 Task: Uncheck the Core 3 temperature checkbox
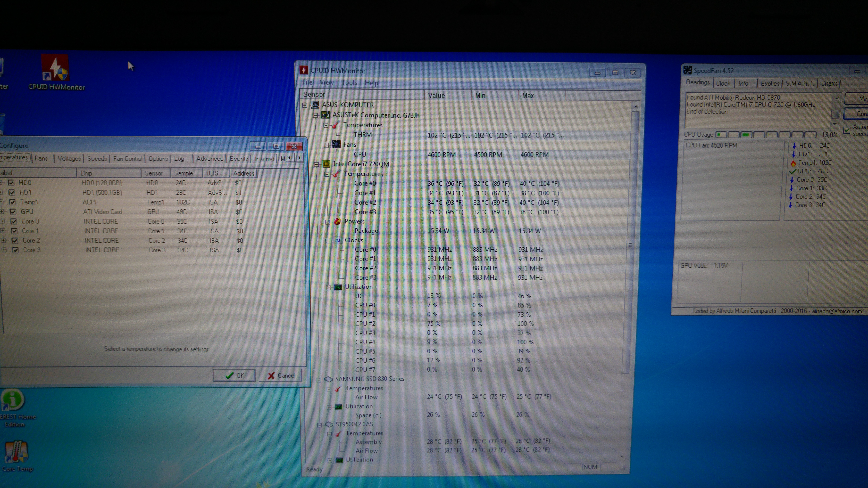tap(15, 250)
